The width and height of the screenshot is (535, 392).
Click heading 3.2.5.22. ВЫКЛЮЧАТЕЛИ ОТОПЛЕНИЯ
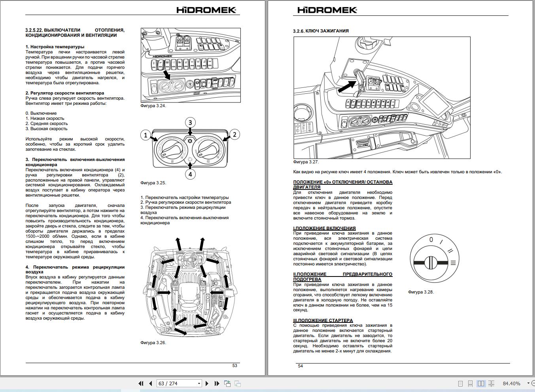tap(75, 32)
